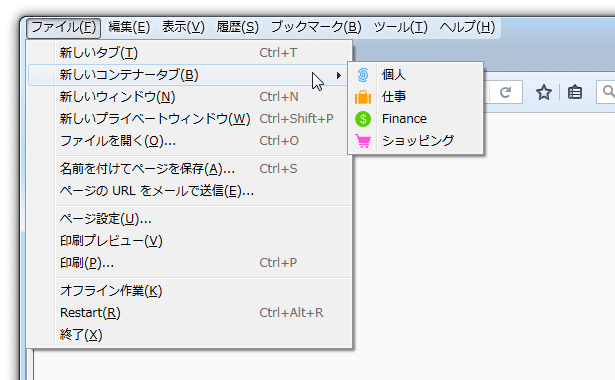The image size is (615, 380).
Task: Choose 印刷プレビュー(V)
Action: [x=189, y=241]
